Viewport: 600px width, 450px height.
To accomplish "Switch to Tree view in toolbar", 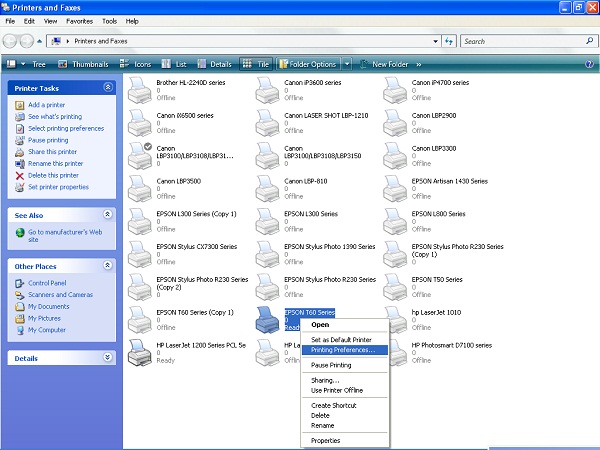I will pyautogui.click(x=39, y=64).
